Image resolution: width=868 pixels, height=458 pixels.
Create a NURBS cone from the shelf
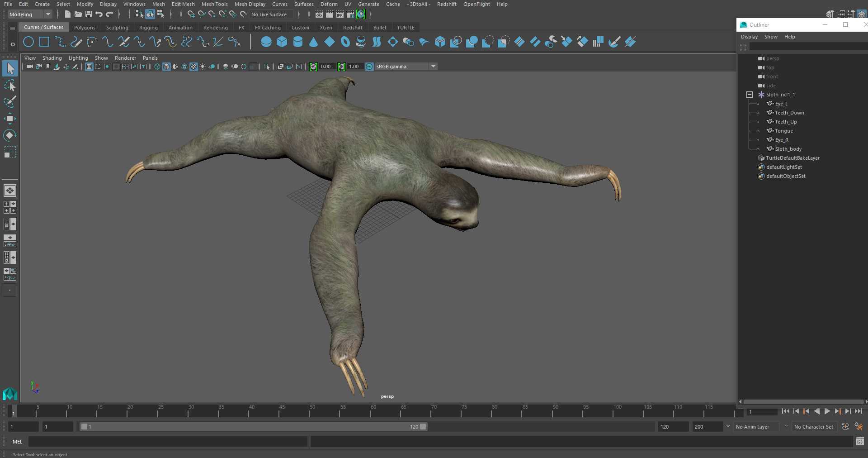coord(314,42)
